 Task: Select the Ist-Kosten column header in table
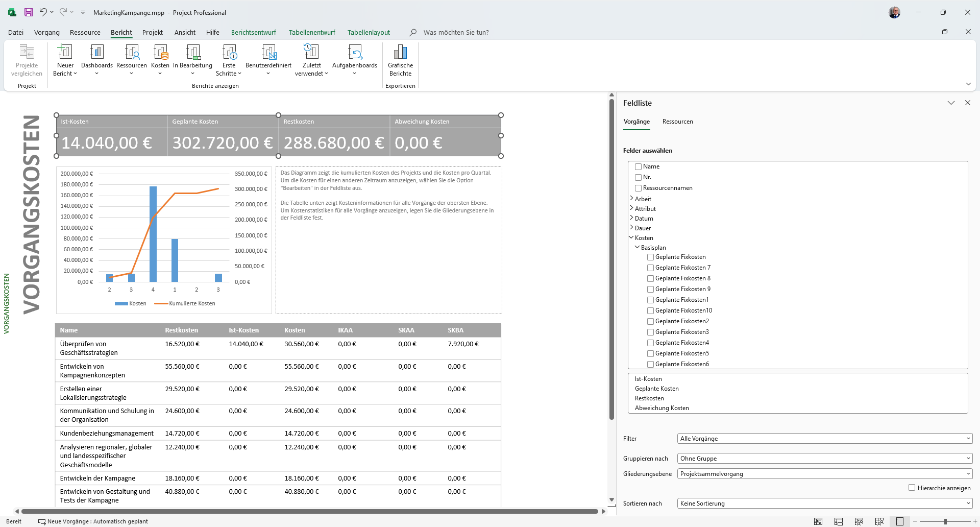coord(243,330)
